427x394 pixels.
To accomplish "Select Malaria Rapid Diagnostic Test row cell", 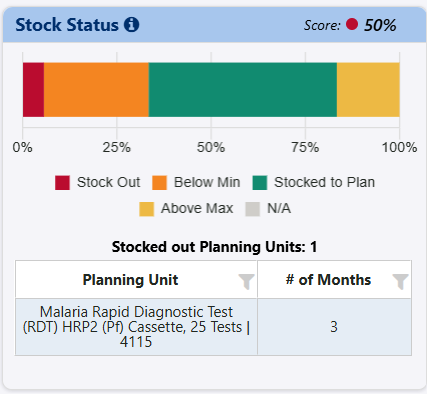I will 136,327.
